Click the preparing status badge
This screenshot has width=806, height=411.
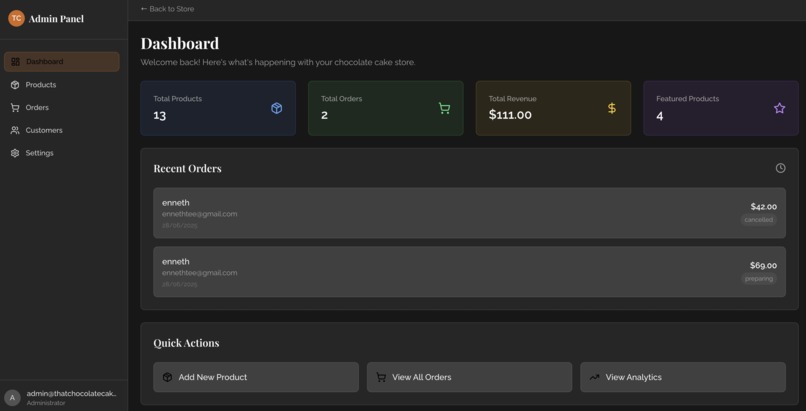click(x=759, y=278)
